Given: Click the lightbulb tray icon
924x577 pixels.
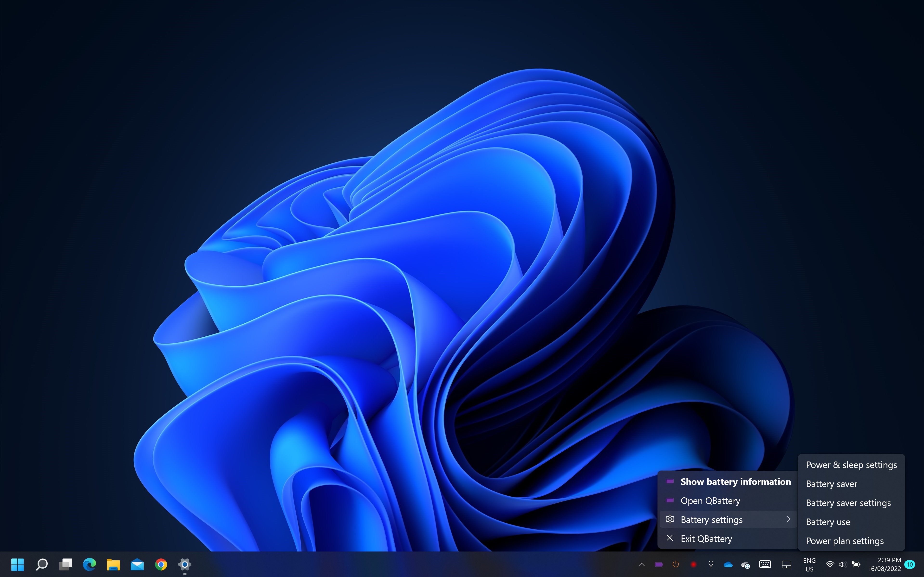Looking at the screenshot, I should pos(710,564).
